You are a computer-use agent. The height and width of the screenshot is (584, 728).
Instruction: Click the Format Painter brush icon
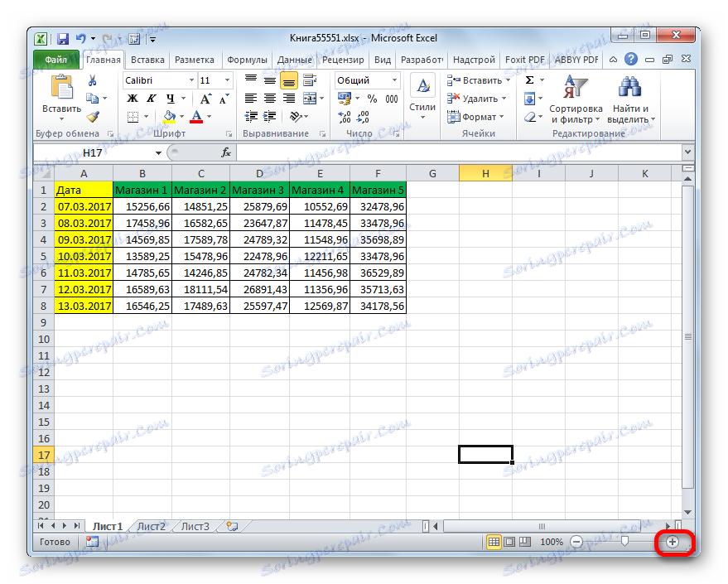(93, 117)
